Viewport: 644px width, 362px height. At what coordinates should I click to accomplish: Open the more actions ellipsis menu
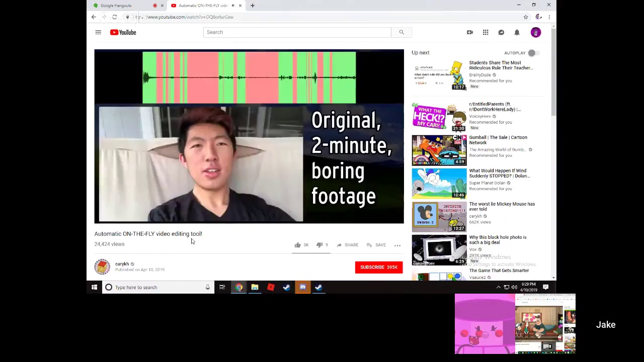(397, 245)
